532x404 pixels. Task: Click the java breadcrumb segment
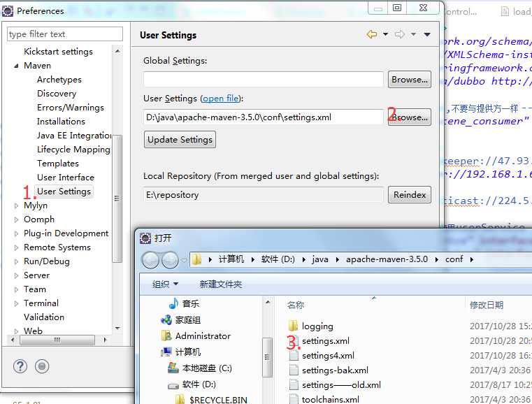pyautogui.click(x=320, y=259)
